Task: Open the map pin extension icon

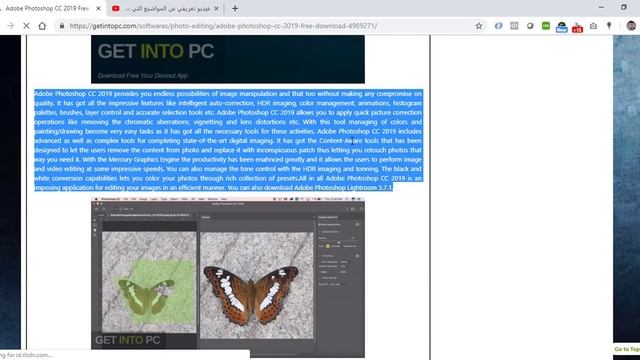Action: pyautogui.click(x=609, y=26)
